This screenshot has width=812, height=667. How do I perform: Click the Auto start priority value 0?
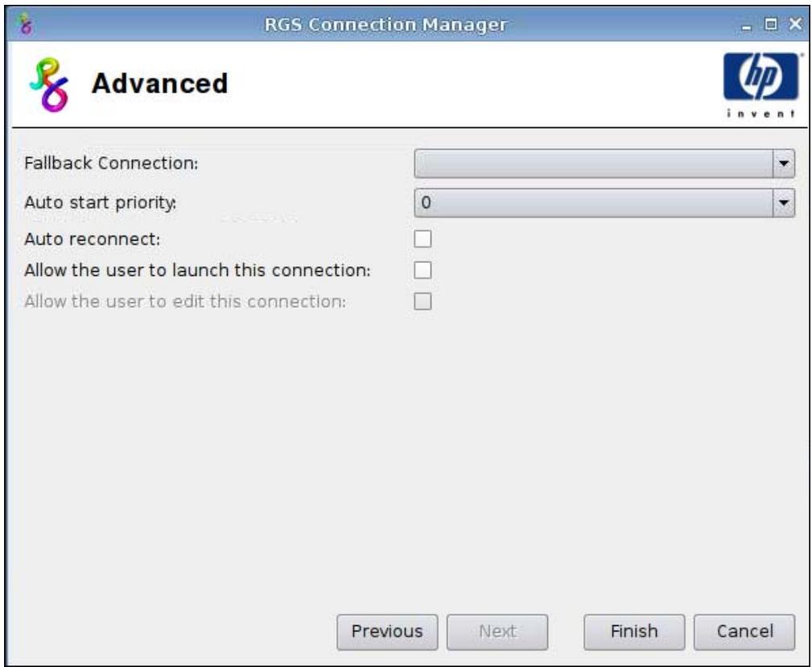pyautogui.click(x=426, y=203)
